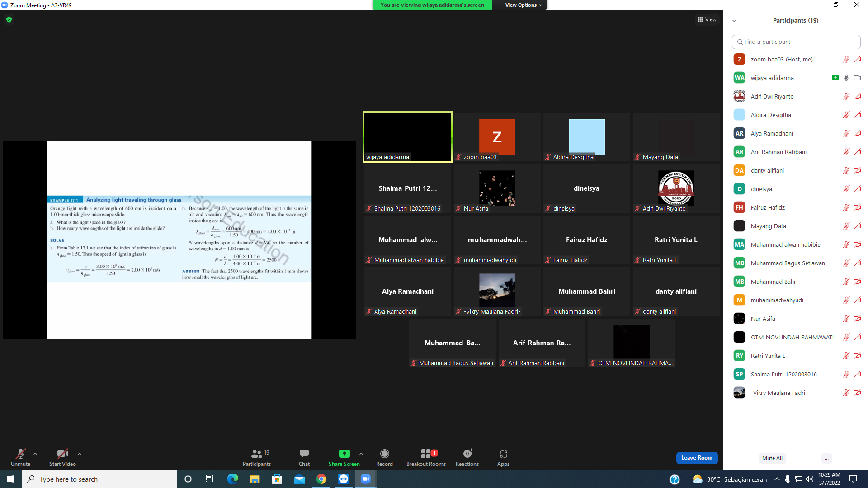Click the Leave Room button
The height and width of the screenshot is (488, 868).
tap(697, 458)
